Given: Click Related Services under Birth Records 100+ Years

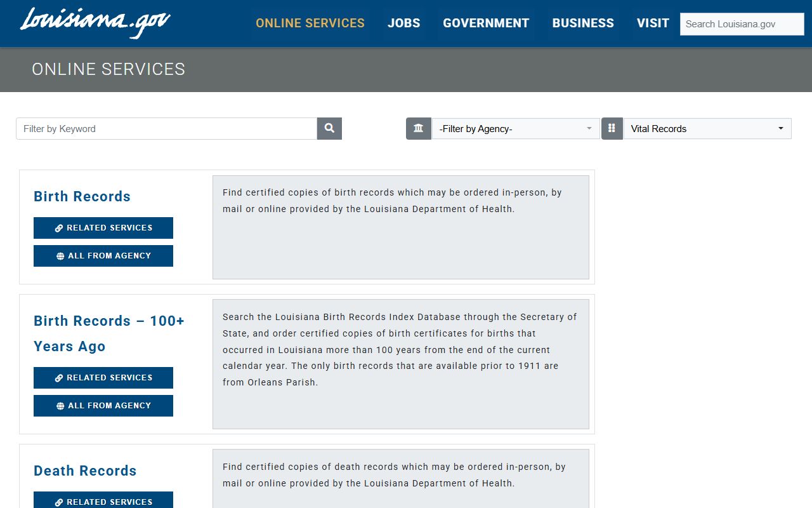Looking at the screenshot, I should tap(103, 378).
